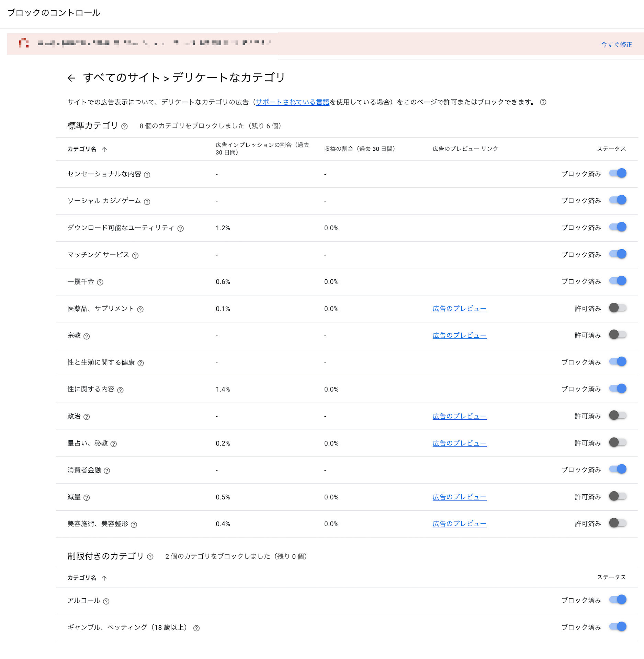This screenshot has height=659, width=644.
Task: Open help icon for 政治
Action: 87,417
